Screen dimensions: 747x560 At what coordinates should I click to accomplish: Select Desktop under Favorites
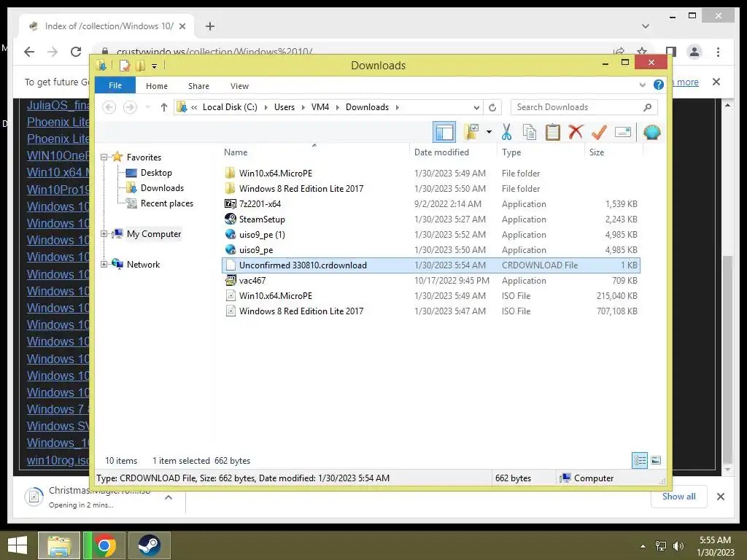156,173
